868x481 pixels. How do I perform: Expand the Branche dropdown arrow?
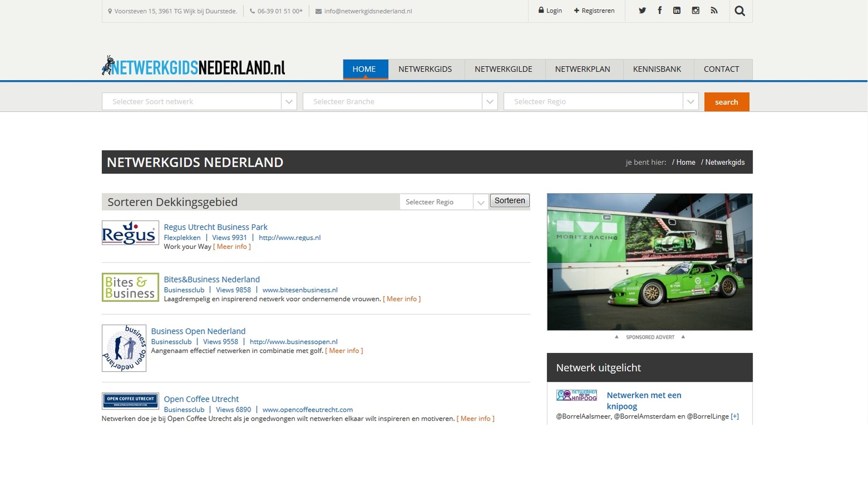point(490,102)
